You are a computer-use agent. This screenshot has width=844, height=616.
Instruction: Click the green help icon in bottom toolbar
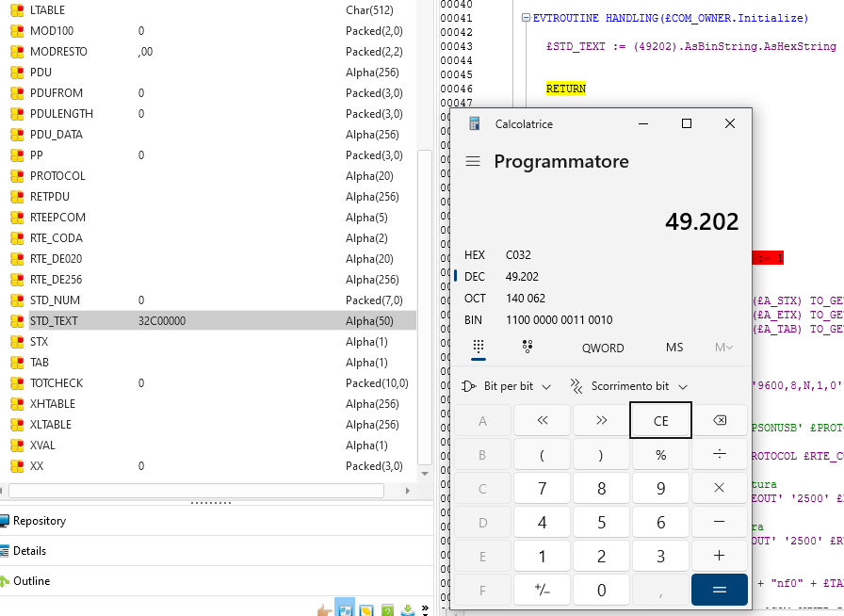point(386,608)
